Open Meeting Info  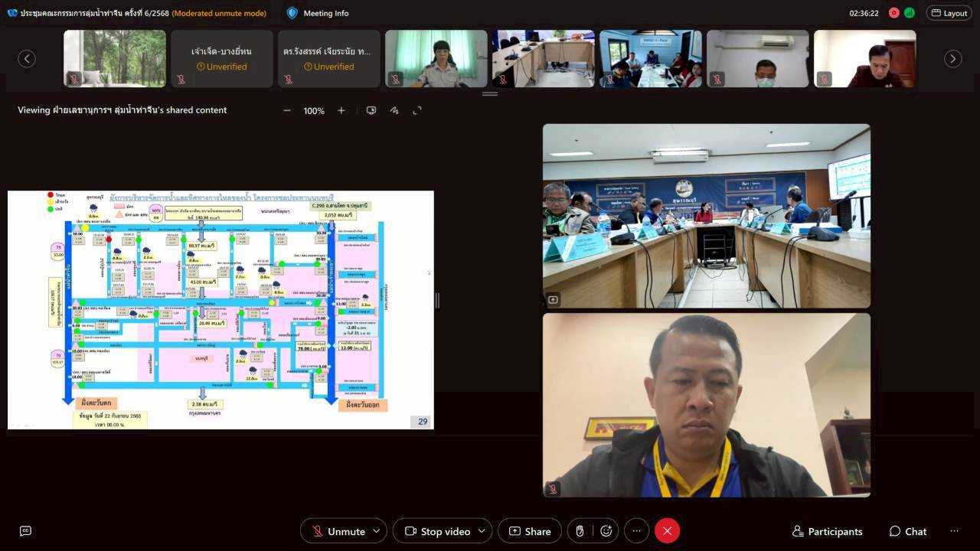pos(317,13)
